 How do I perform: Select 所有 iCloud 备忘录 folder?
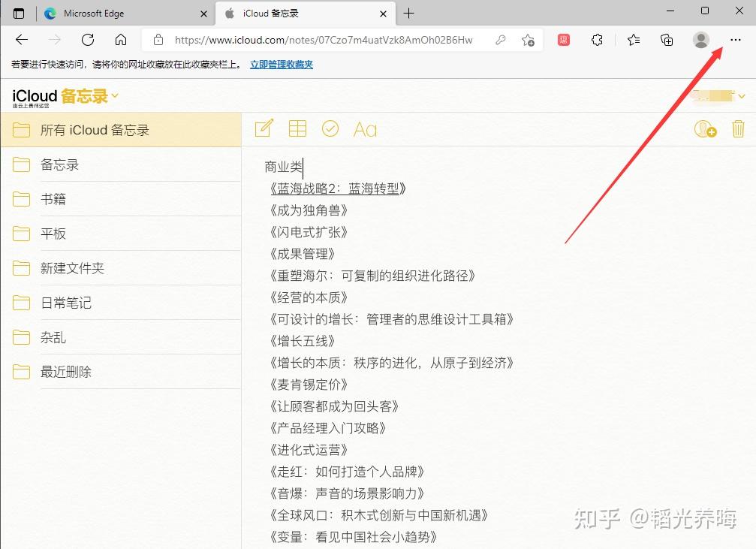point(121,130)
